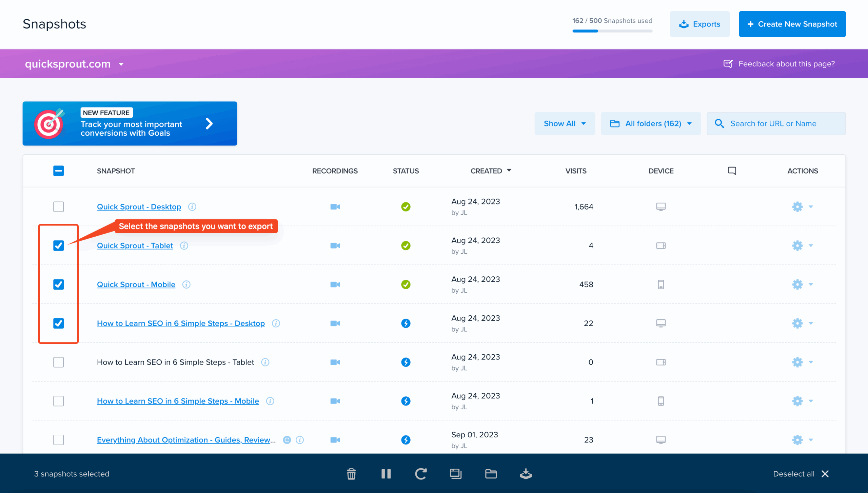Open recordings for How to Learn SEO - Desktop
868x493 pixels.
[335, 323]
